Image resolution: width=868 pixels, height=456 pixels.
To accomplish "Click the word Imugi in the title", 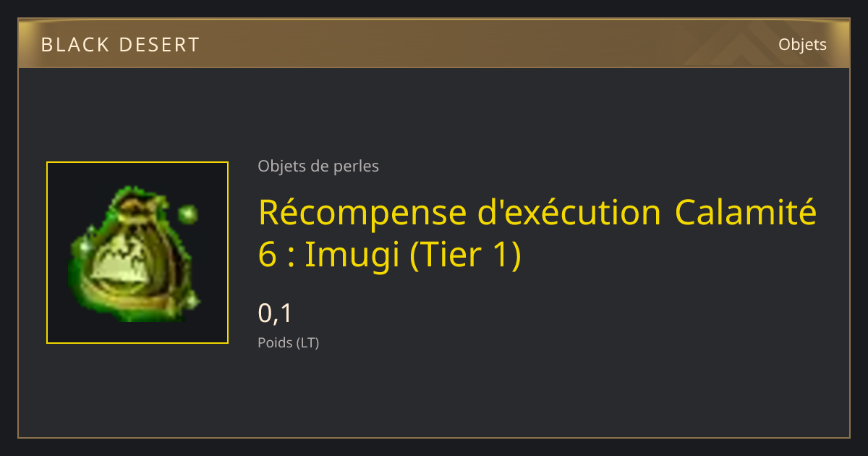I will tap(353, 256).
